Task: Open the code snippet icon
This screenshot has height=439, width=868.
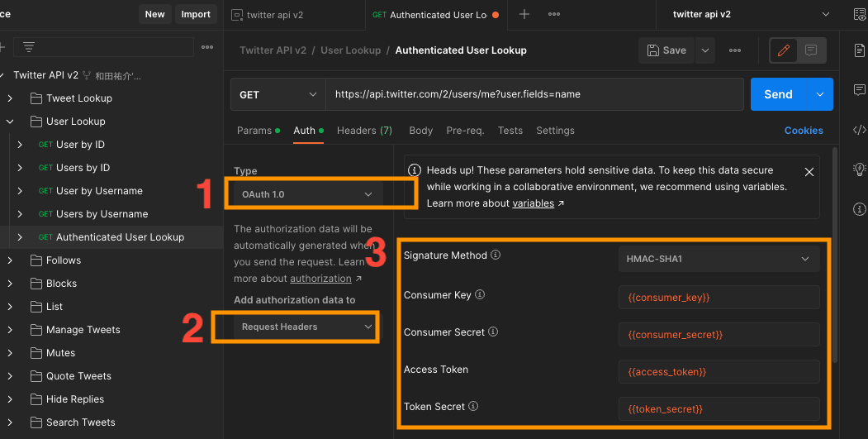Action: 859,130
